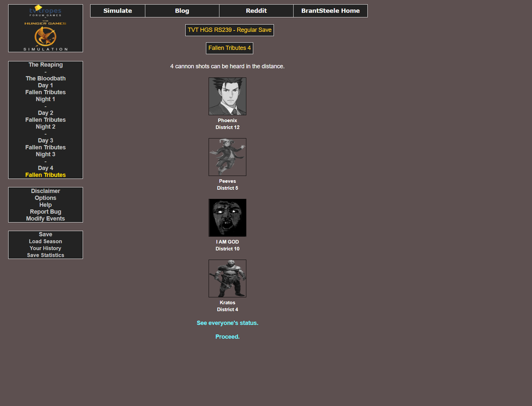Click the District 10 label
The width and height of the screenshot is (532, 406).
pos(227,249)
